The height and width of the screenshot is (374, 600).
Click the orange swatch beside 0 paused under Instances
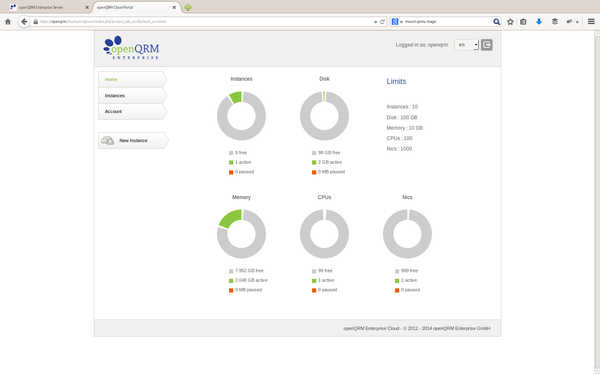click(x=231, y=172)
